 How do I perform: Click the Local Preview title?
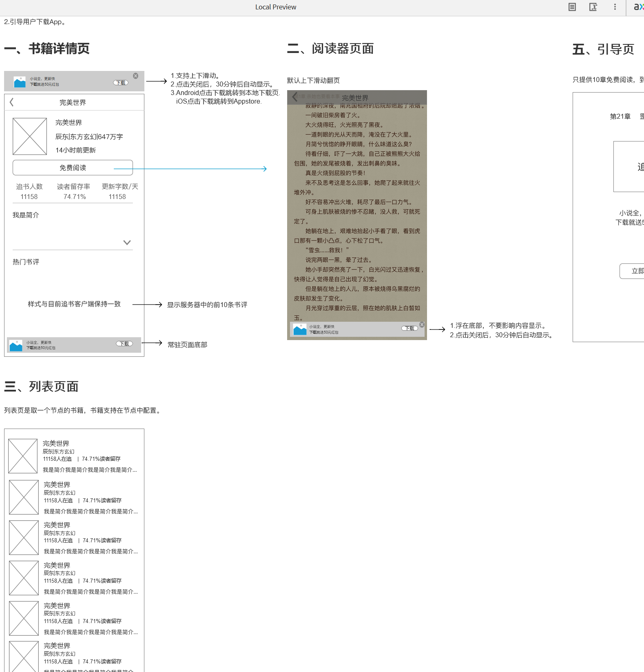point(276,7)
